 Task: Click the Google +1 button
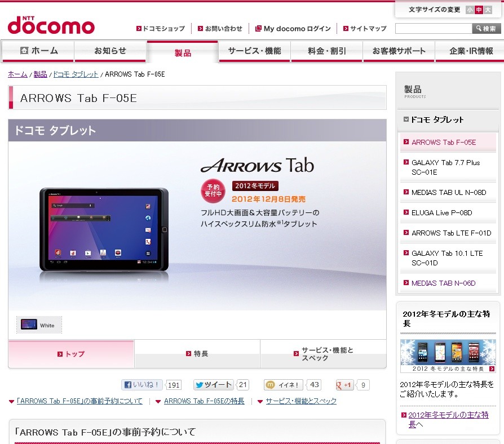click(343, 385)
